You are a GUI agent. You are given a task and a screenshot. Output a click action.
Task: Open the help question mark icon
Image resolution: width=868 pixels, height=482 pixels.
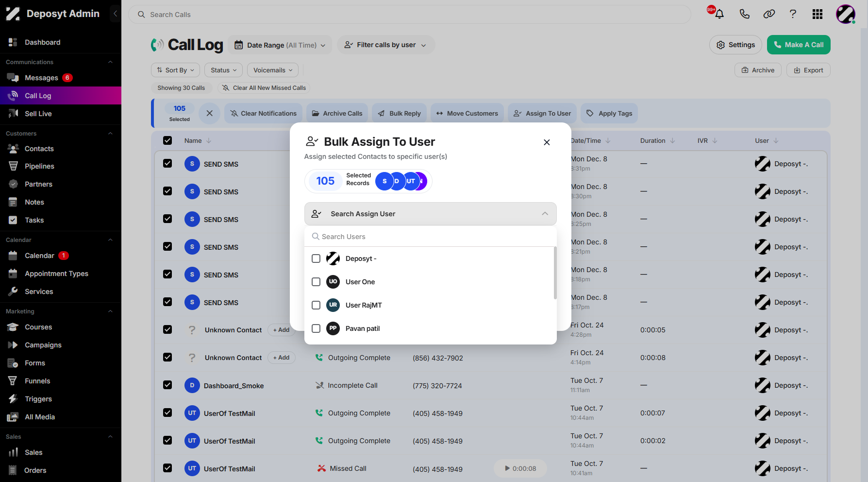(x=793, y=14)
